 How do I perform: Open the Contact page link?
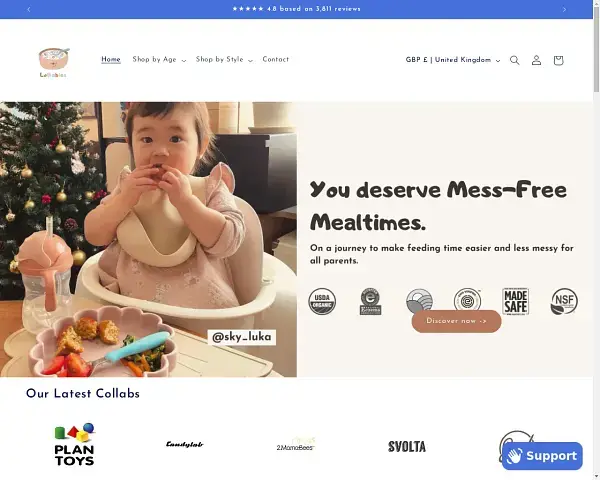click(276, 59)
